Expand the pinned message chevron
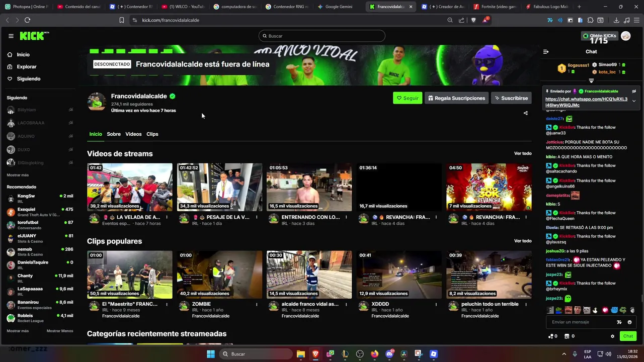Image resolution: width=644 pixels, height=362 pixels. [x=634, y=101]
